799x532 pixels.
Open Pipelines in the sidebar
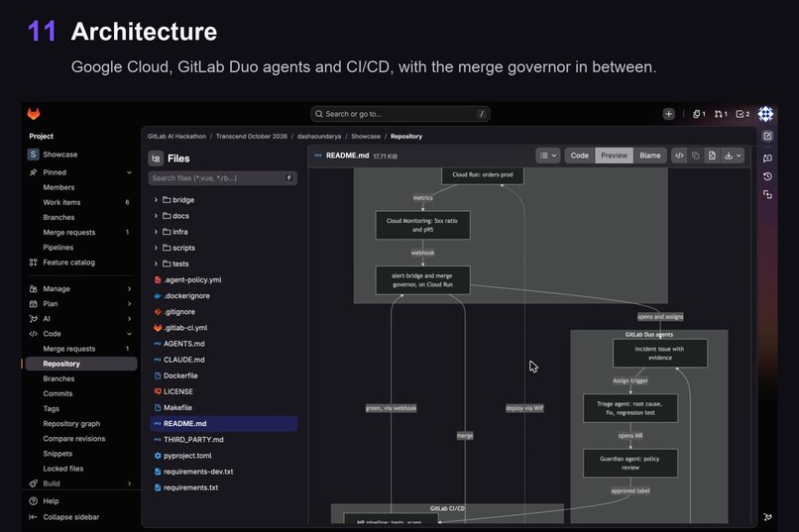(x=58, y=248)
